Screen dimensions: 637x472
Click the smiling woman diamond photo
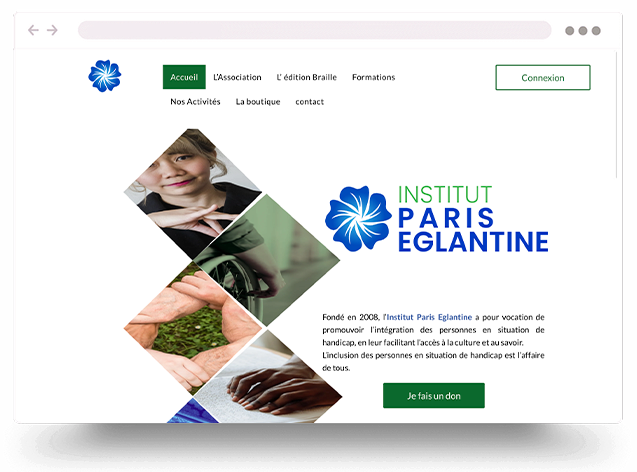click(193, 194)
